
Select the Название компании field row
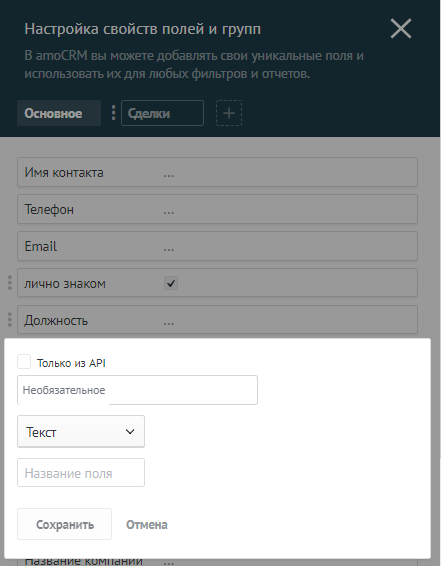click(x=218, y=562)
